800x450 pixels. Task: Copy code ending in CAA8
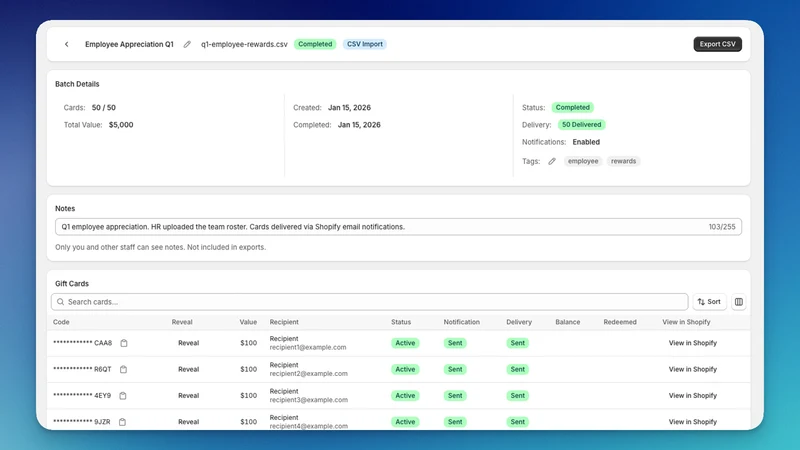pos(123,343)
